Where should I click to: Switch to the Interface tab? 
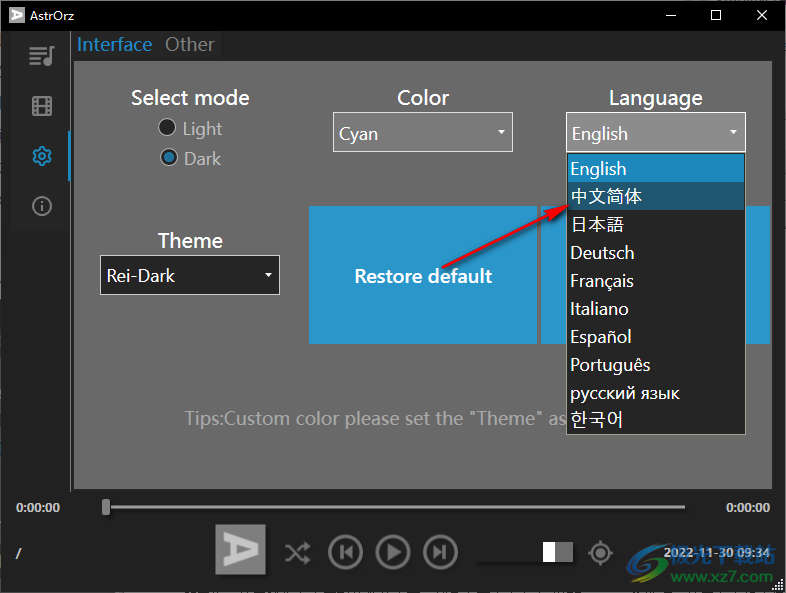pos(114,45)
